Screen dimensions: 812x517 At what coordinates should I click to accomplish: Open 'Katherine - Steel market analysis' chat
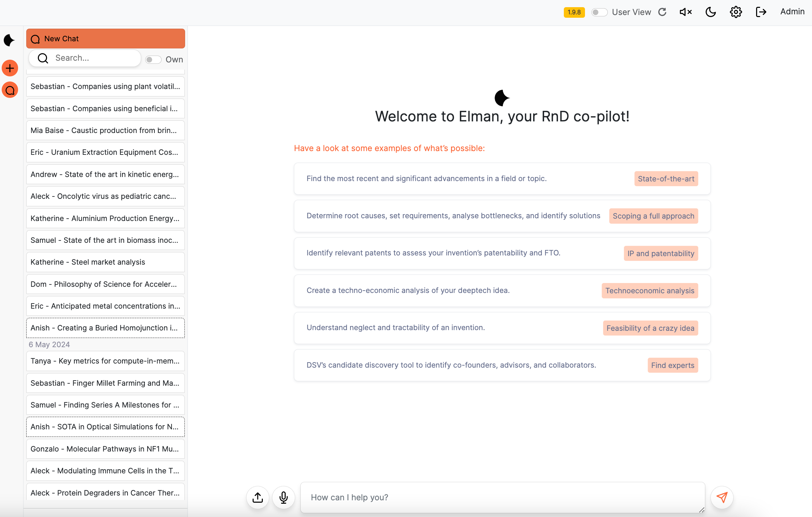coord(106,262)
